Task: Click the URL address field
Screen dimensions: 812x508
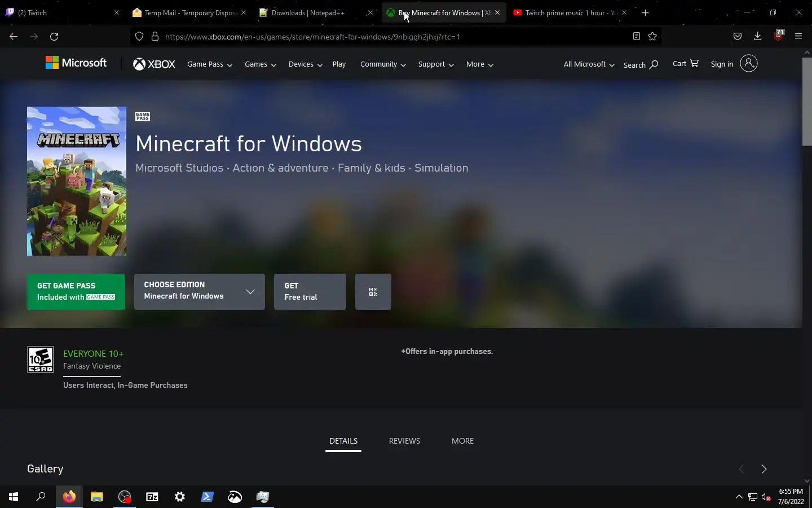Action: coord(395,37)
